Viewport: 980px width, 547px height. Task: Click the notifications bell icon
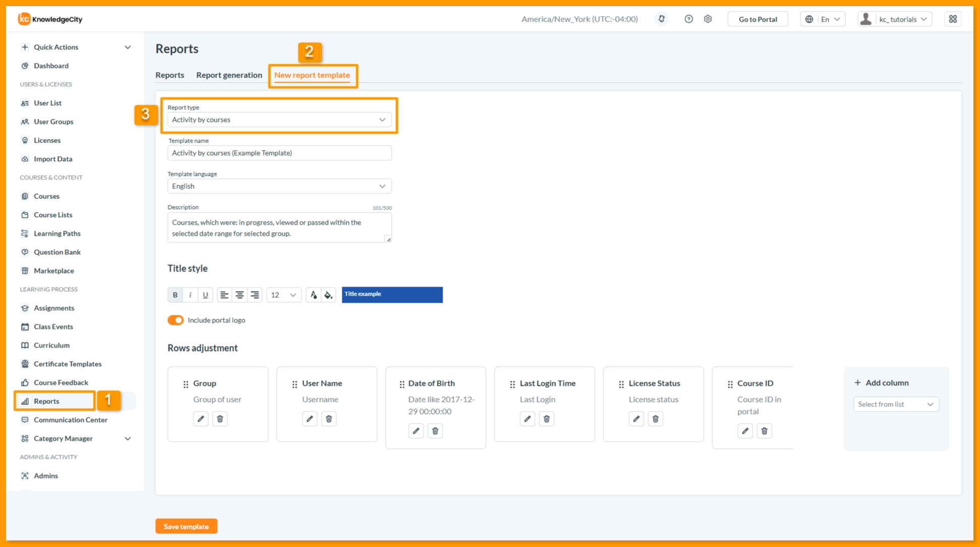tap(661, 19)
